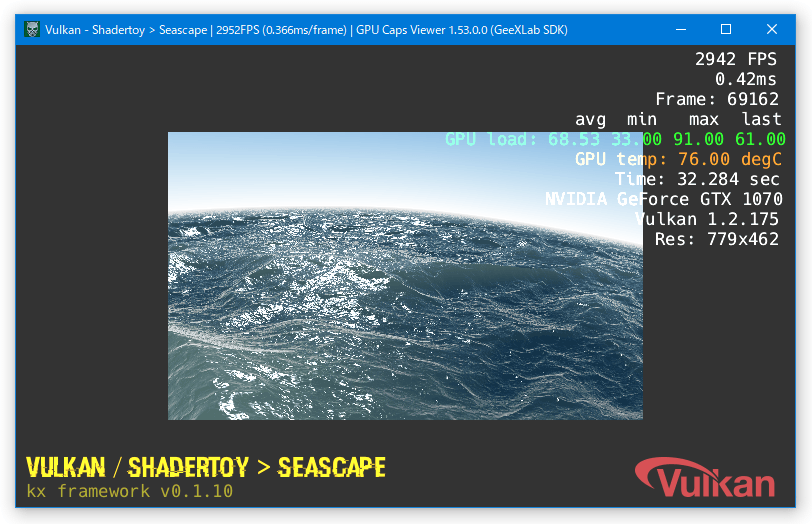The image size is (812, 524).
Task: Maximize the Vulkan Shadertoy window
Action: click(726, 30)
